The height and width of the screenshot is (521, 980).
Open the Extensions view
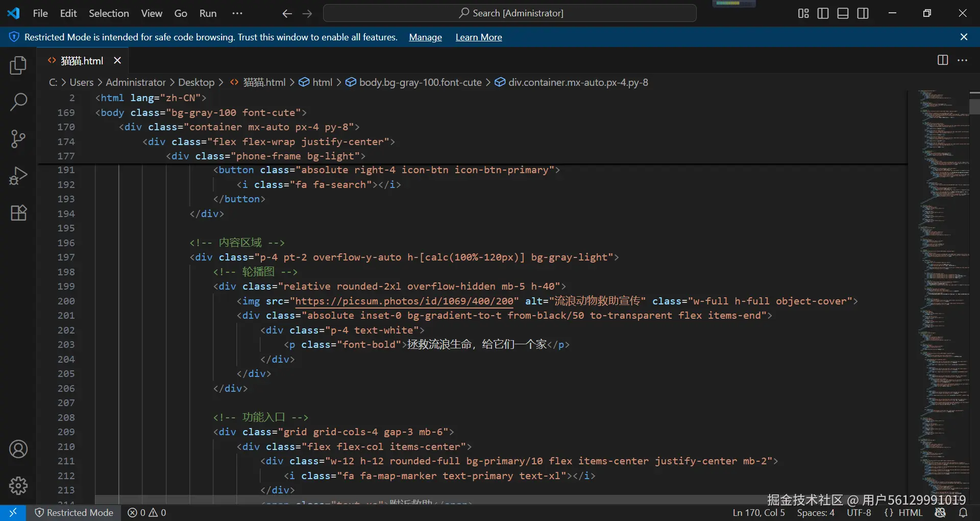[18, 212]
